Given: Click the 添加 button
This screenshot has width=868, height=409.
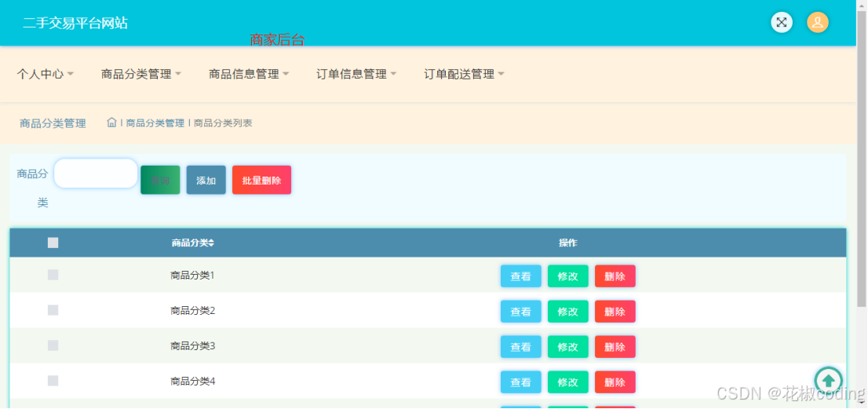Looking at the screenshot, I should pyautogui.click(x=206, y=180).
